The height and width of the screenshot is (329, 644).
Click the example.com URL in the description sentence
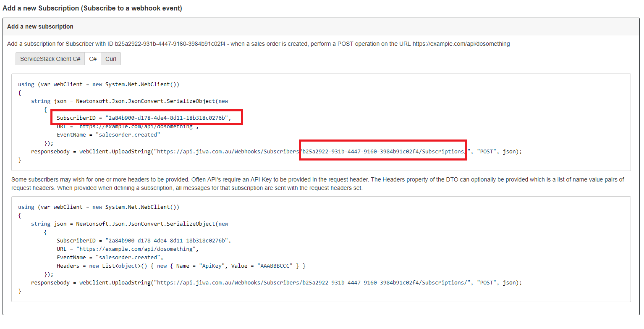point(461,44)
